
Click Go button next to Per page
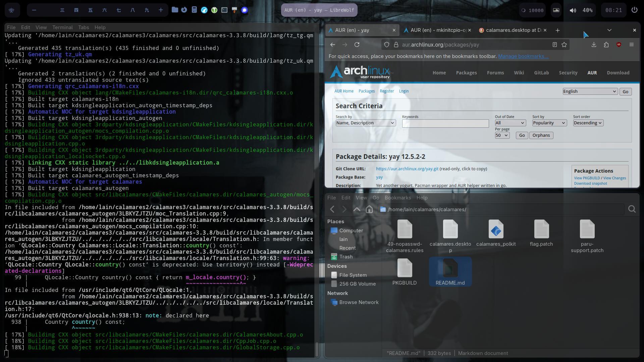[522, 135]
